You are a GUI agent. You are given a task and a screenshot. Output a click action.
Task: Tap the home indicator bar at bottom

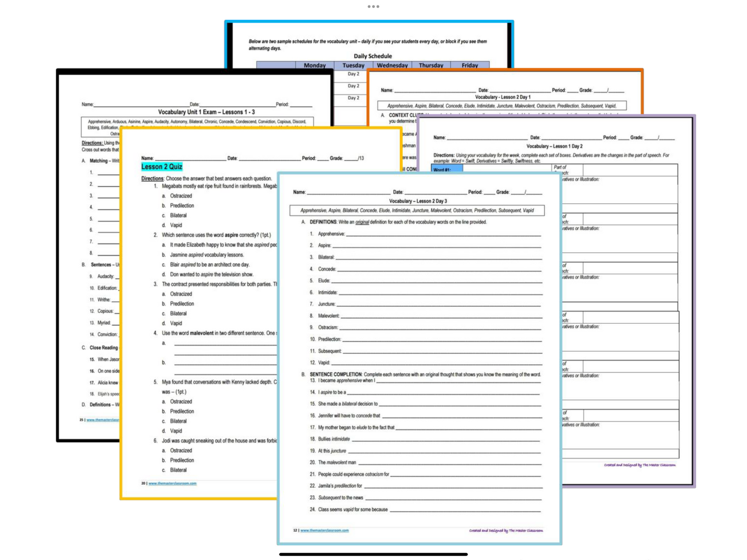click(x=373, y=554)
